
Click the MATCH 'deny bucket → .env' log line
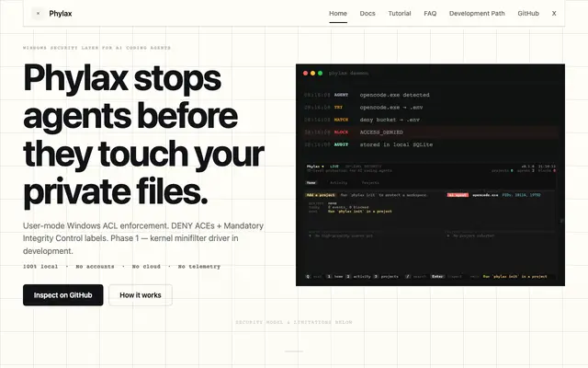click(x=430, y=120)
